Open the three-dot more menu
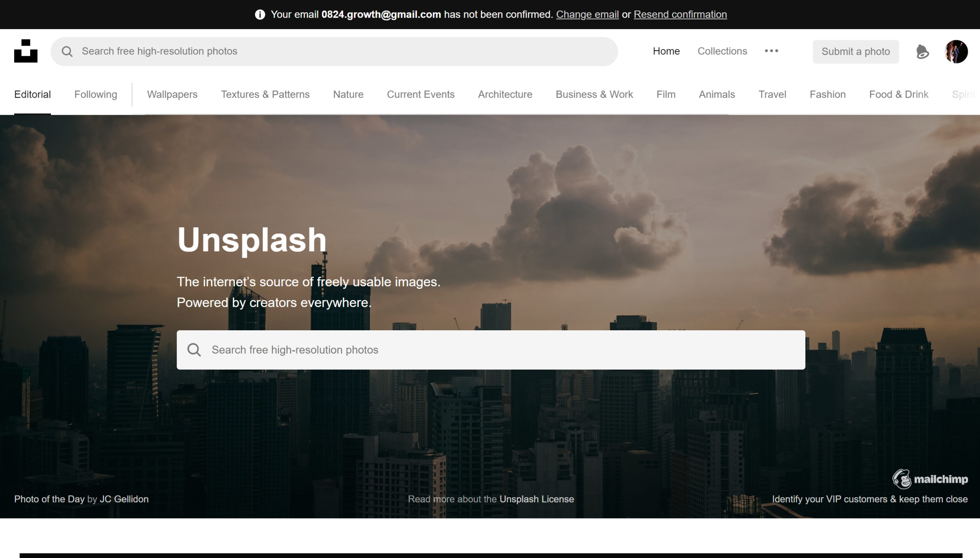Image resolution: width=980 pixels, height=558 pixels. click(x=771, y=51)
